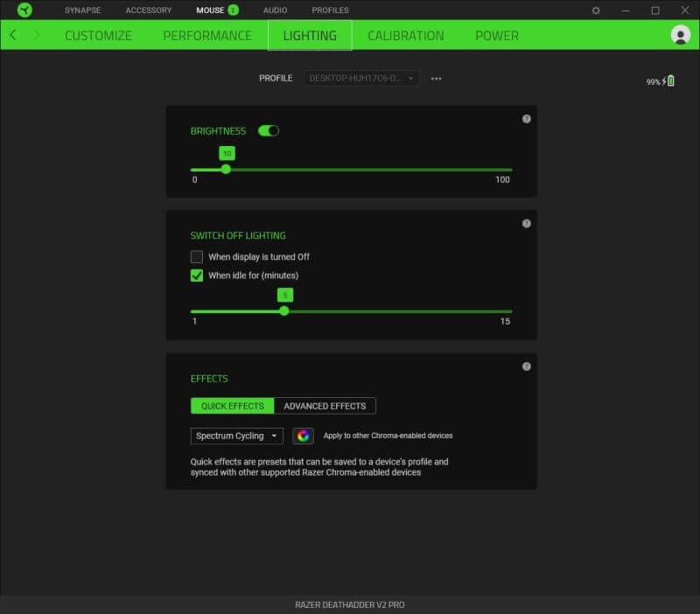700x614 pixels.
Task: Open the user account avatar
Action: [x=680, y=35]
